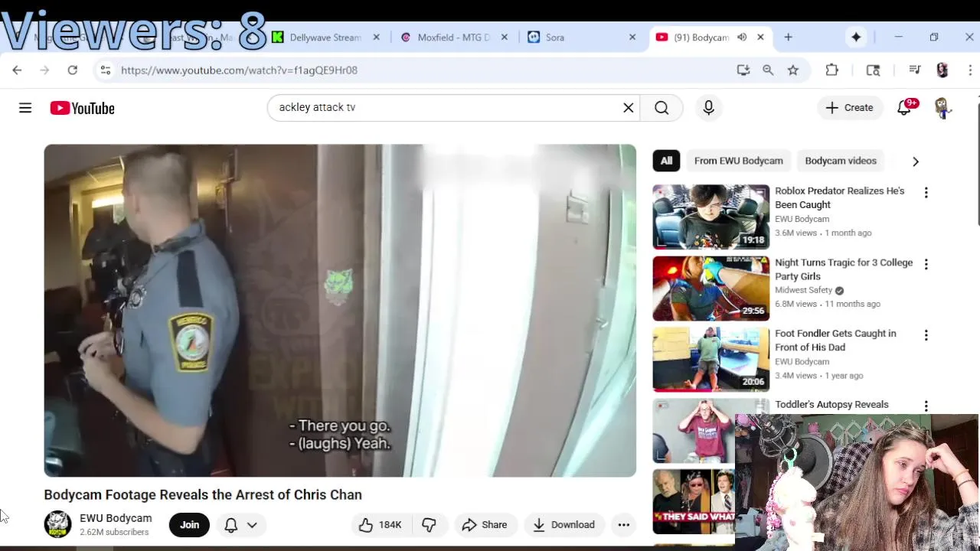Click the browser address bar URL

point(239,70)
